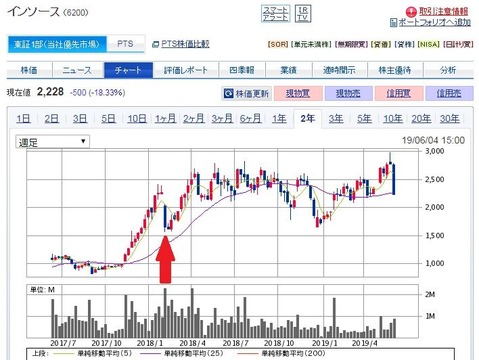The width and height of the screenshot is (479, 360).
Task: Click the magnifier icon on 株価更新
Action: click(x=228, y=93)
